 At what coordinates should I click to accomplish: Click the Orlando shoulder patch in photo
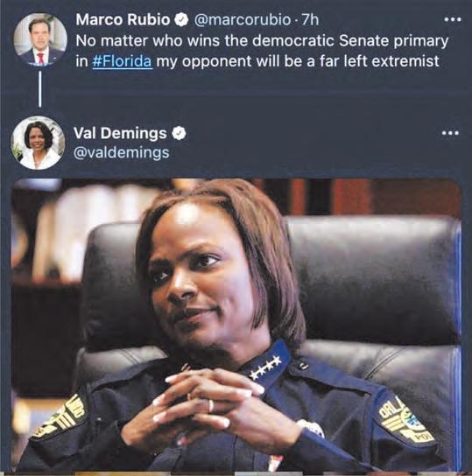(x=405, y=421)
